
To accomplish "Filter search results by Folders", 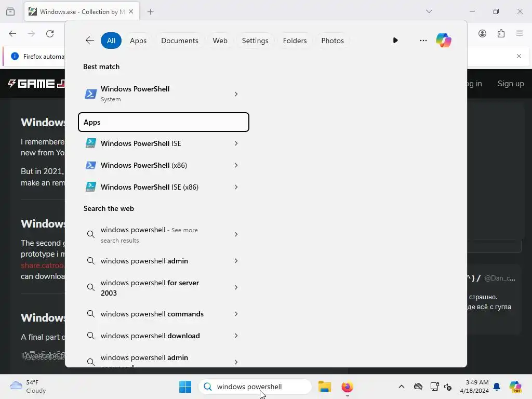I will click(x=295, y=41).
